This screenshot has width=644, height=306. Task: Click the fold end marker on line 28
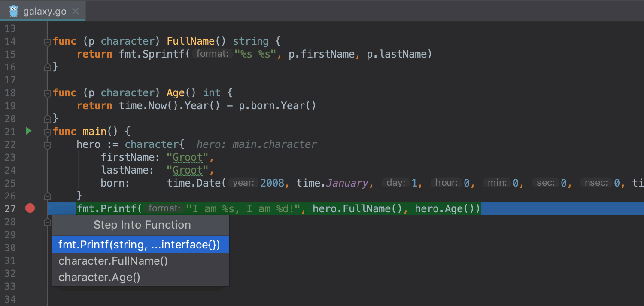click(48, 222)
